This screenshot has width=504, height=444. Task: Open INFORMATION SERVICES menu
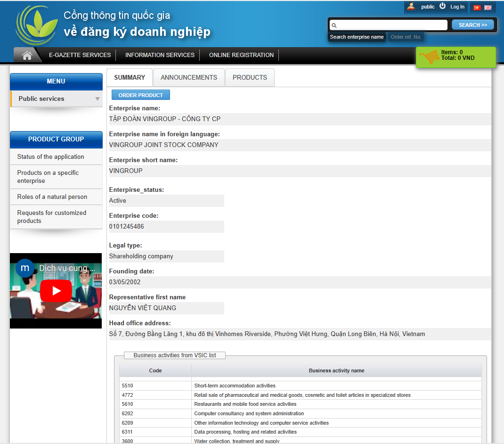160,55
